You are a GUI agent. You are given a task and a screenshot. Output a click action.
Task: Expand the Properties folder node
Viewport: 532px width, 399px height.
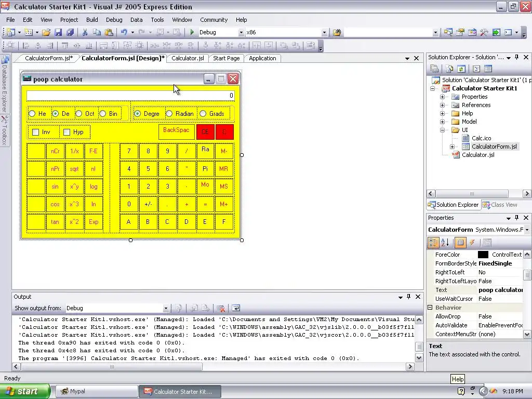tap(443, 97)
